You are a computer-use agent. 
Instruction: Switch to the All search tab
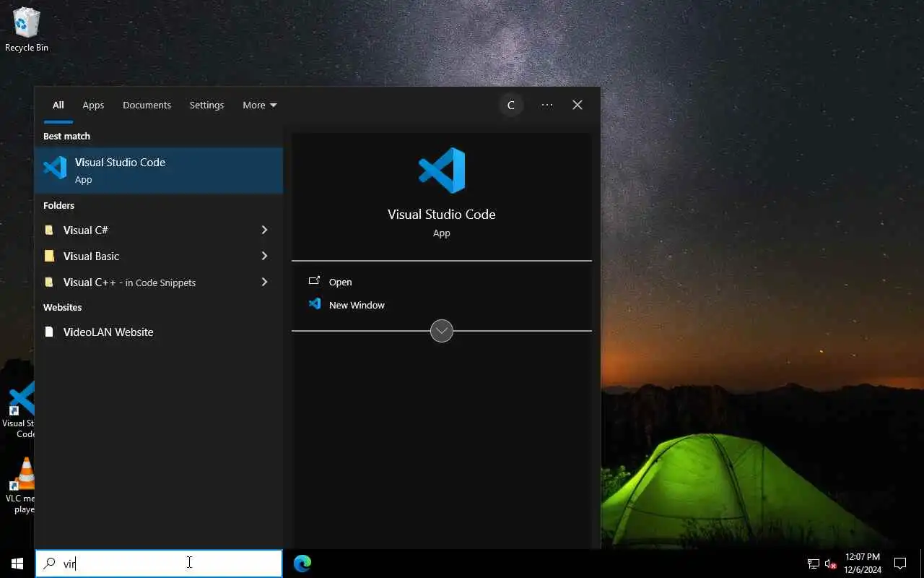58,105
